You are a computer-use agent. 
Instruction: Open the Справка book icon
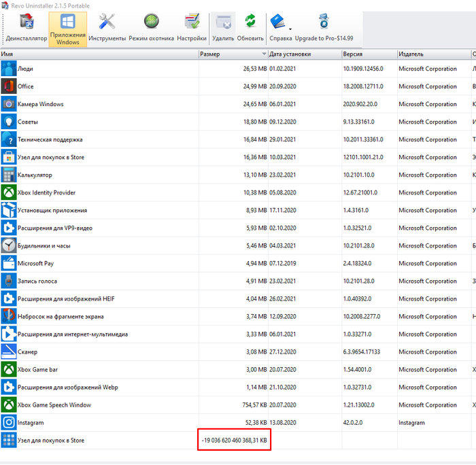coord(277,22)
